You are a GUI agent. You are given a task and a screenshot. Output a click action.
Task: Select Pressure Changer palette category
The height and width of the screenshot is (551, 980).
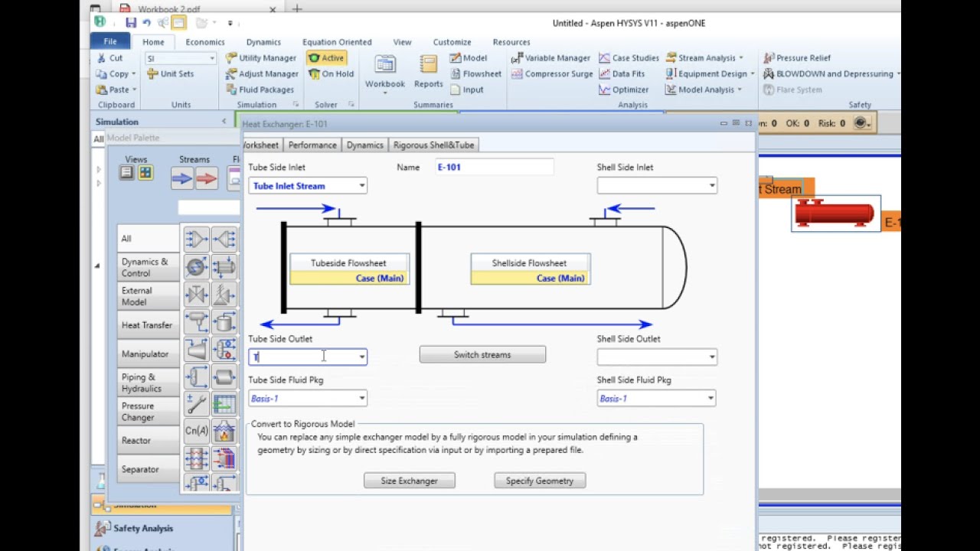147,412
